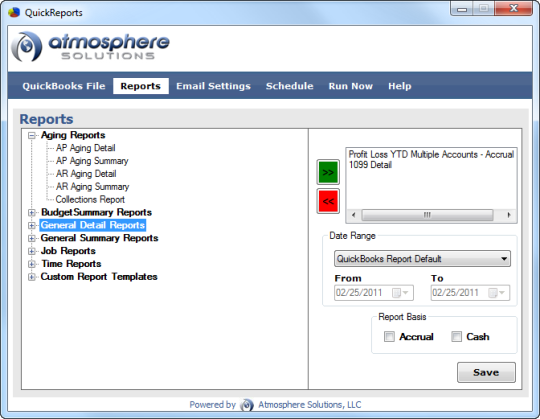
Task: Select the AR Aging Detail report
Action: pos(86,174)
